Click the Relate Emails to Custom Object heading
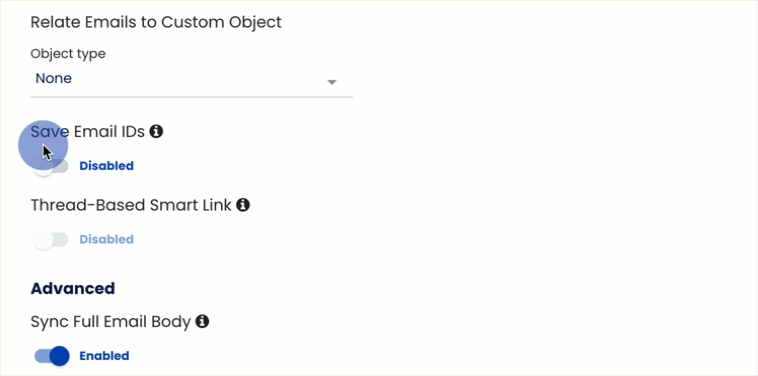This screenshot has height=376, width=758. coord(156,22)
